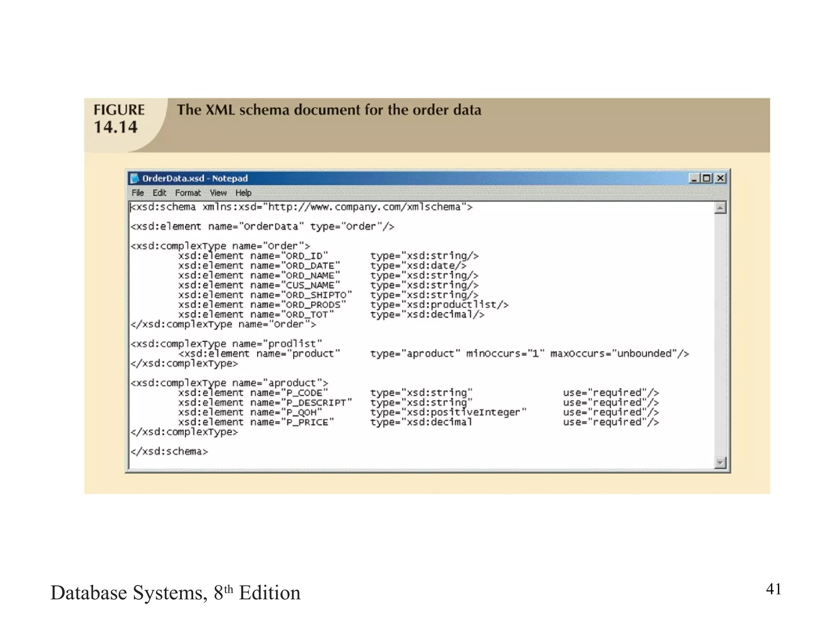840x630 pixels.
Task: Click the name="CUS_NAME" element text
Action: click(295, 285)
